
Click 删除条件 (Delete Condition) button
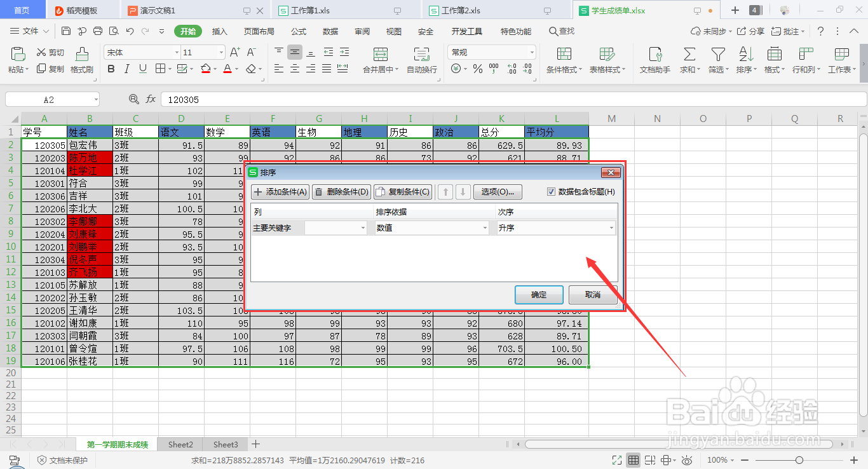[x=341, y=191]
